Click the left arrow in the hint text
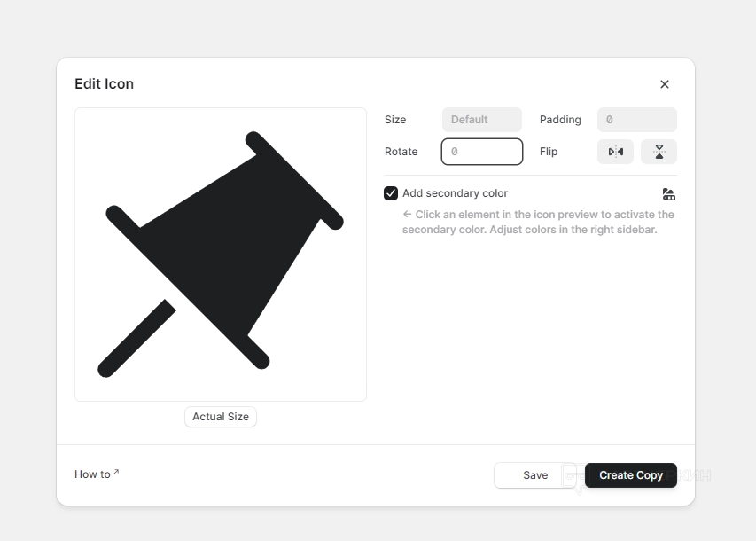Screen dimensions: 756x541 click(x=407, y=214)
